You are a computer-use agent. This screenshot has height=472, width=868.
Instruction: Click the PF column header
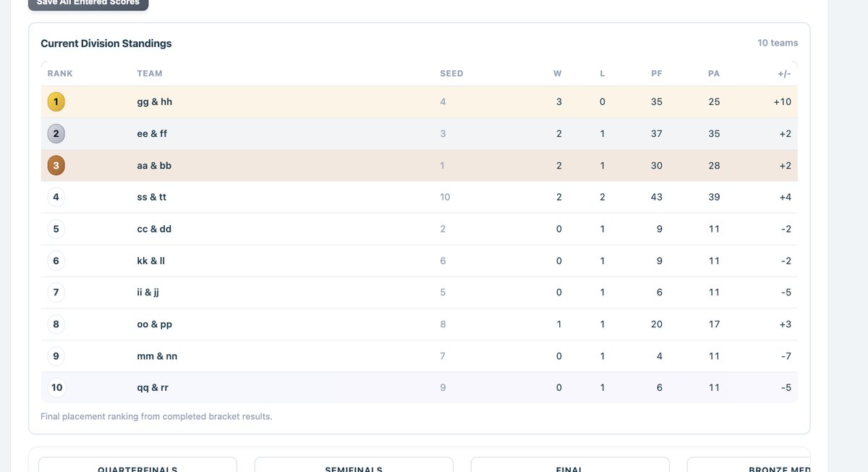tap(656, 73)
